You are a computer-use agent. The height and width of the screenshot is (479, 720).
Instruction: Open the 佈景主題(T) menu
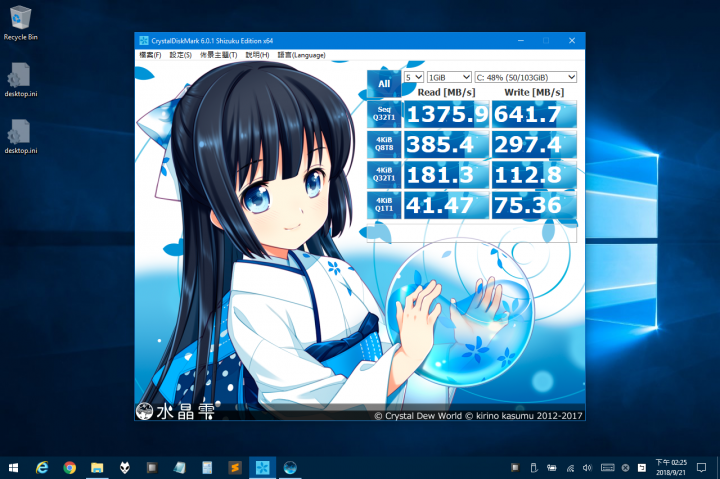219,55
